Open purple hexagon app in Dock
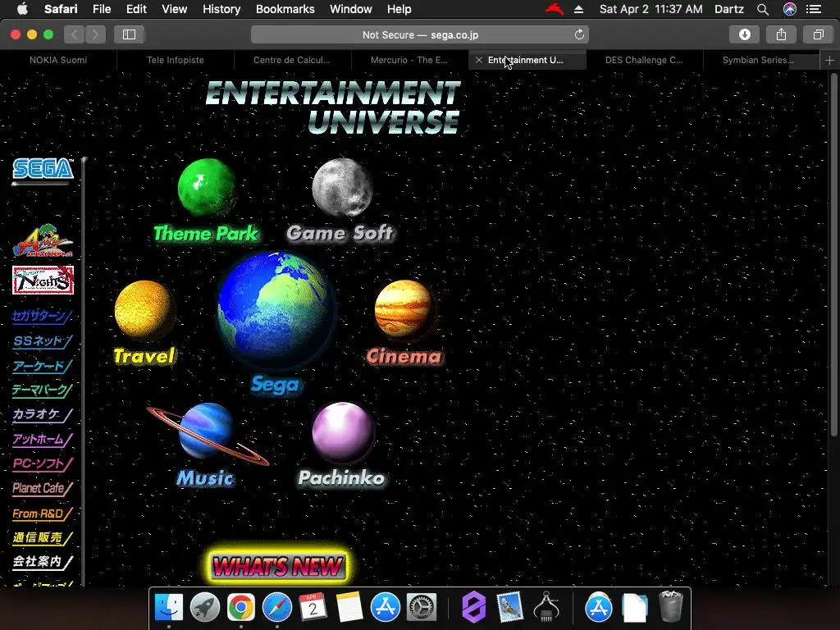 tap(473, 608)
